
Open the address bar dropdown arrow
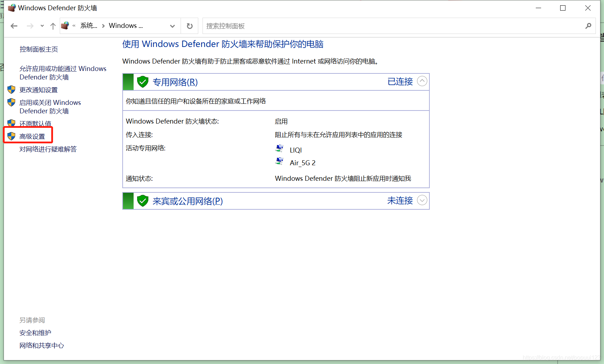pos(172,25)
